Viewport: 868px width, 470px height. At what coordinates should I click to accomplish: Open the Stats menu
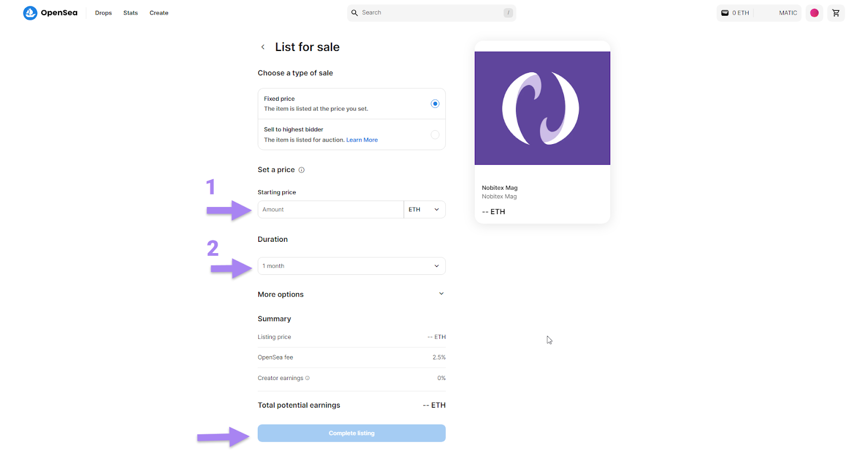click(x=131, y=13)
